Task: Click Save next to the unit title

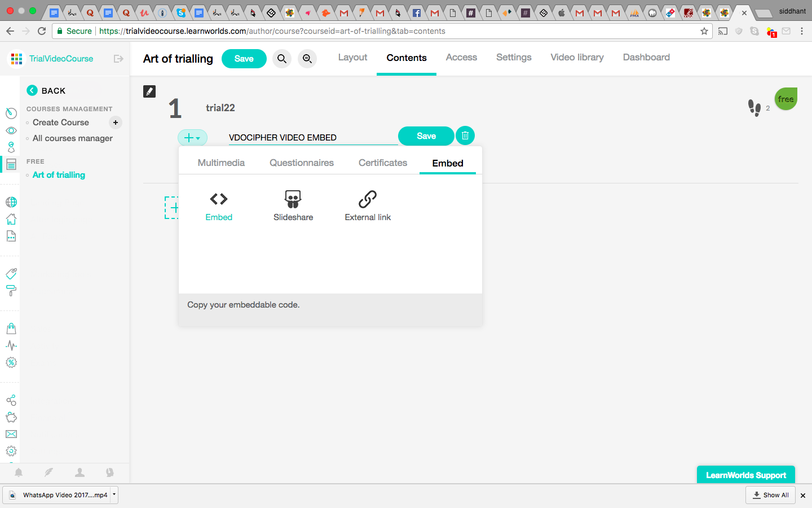Action: 426,136
